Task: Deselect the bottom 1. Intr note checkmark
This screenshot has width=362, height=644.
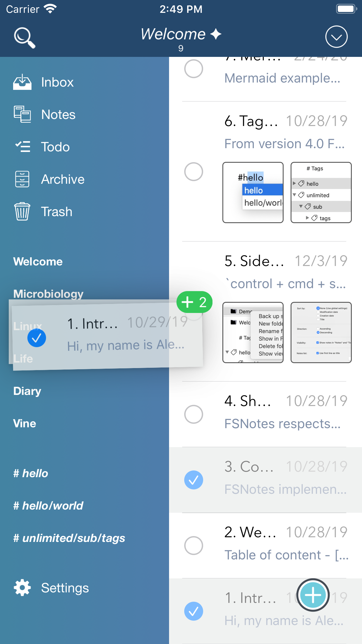Action: (x=194, y=611)
